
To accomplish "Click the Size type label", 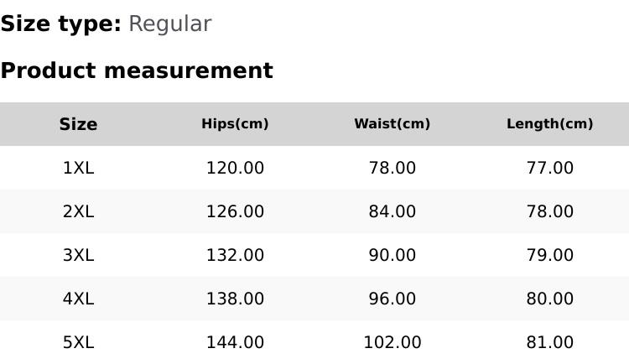I will click(60, 24).
